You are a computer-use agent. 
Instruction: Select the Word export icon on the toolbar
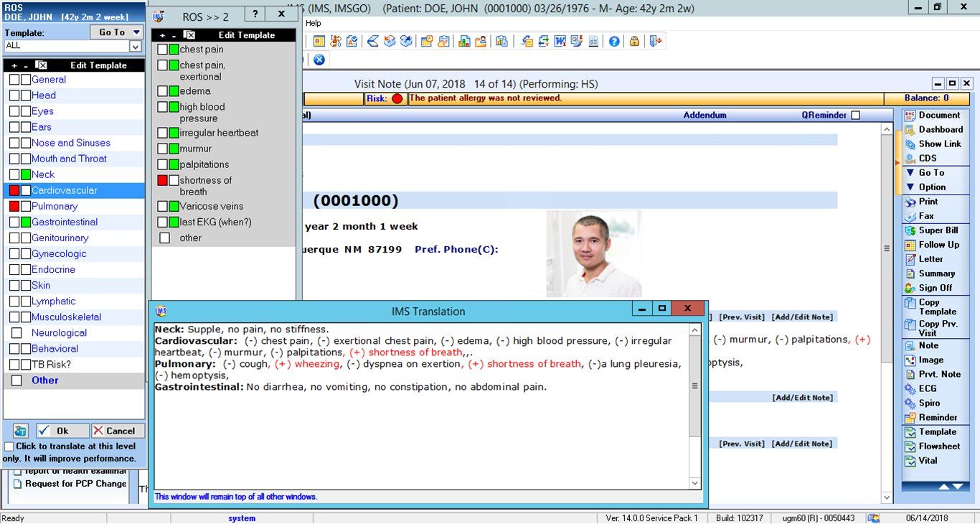point(561,41)
